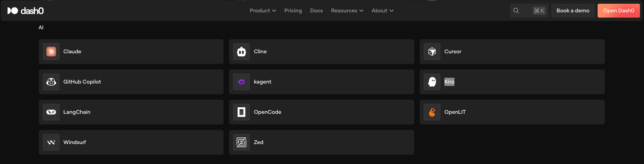
Task: Navigate to Docs in the navbar
Action: tap(316, 11)
